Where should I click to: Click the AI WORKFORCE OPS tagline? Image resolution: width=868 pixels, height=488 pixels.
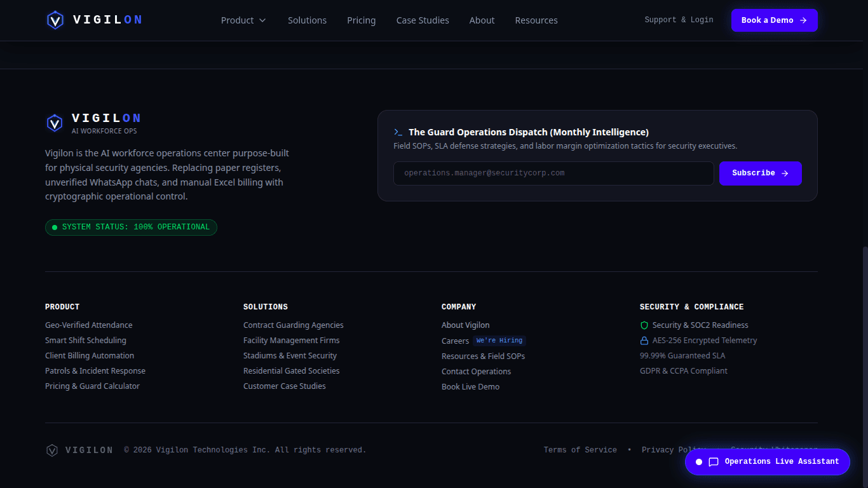click(x=104, y=131)
